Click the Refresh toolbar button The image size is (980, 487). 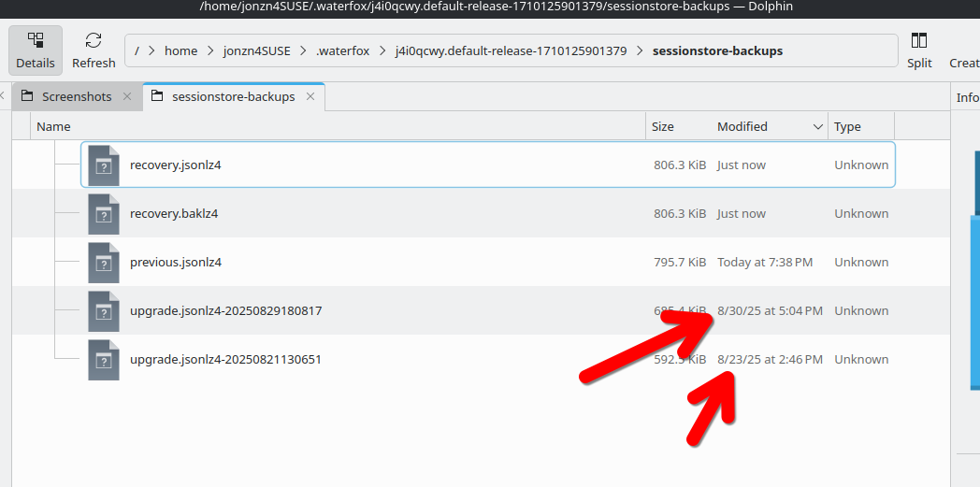[94, 50]
